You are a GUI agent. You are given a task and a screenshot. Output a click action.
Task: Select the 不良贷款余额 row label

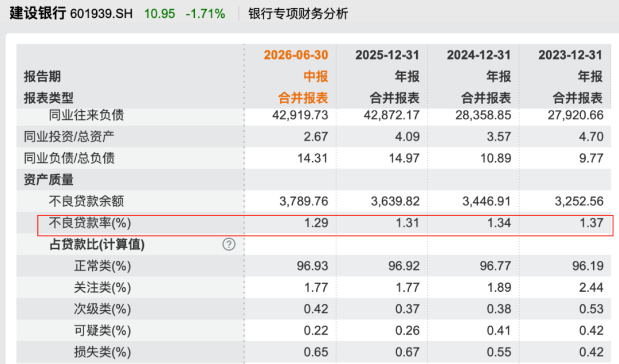[87, 201]
